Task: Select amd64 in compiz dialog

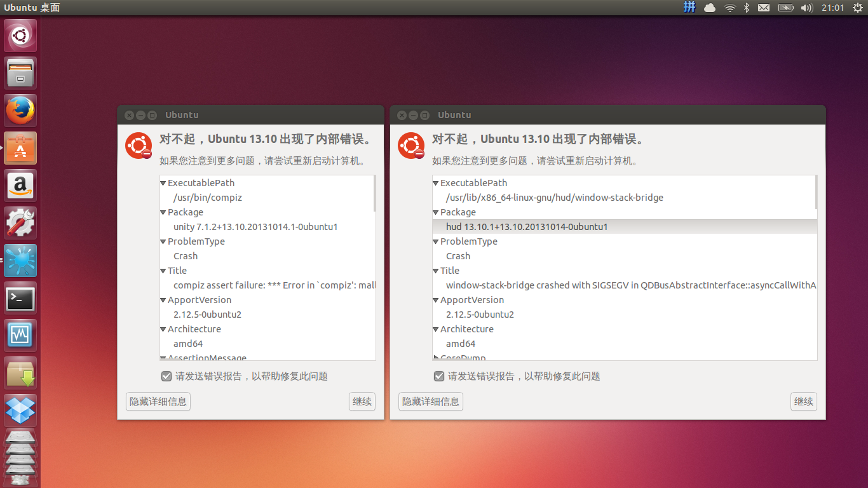Action: (267, 344)
